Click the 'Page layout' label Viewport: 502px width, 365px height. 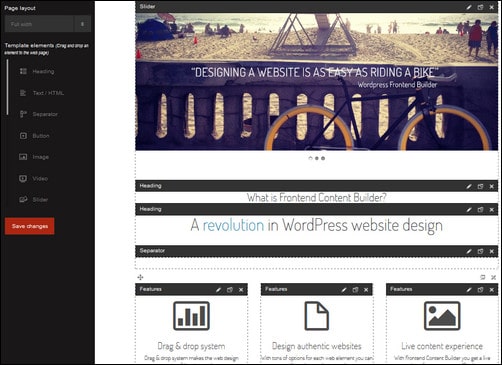pyautogui.click(x=20, y=8)
